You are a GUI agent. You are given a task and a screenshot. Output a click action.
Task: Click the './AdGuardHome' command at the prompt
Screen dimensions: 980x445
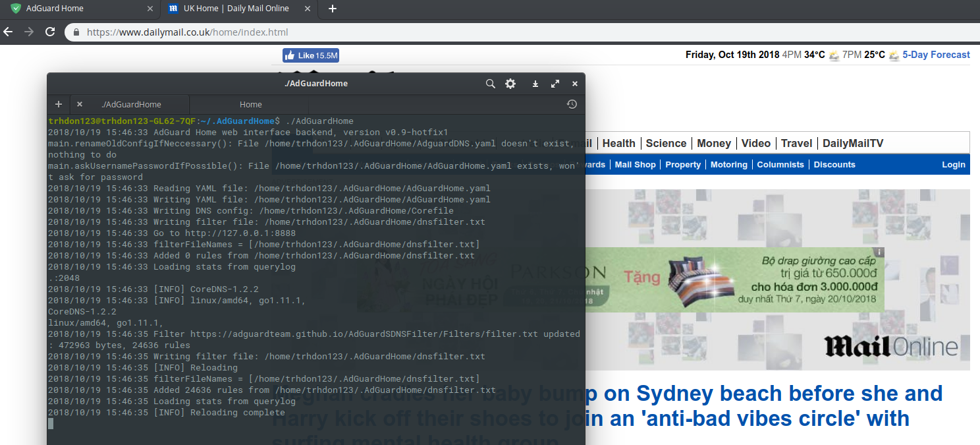point(319,121)
